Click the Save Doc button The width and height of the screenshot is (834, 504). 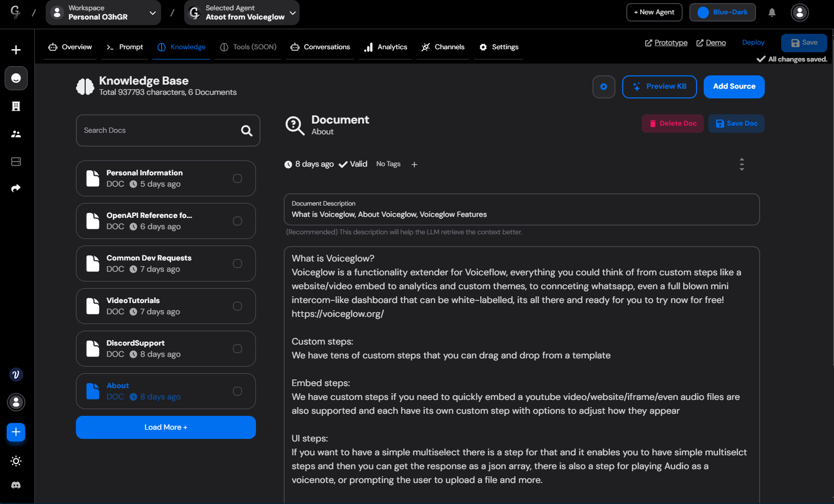click(737, 124)
